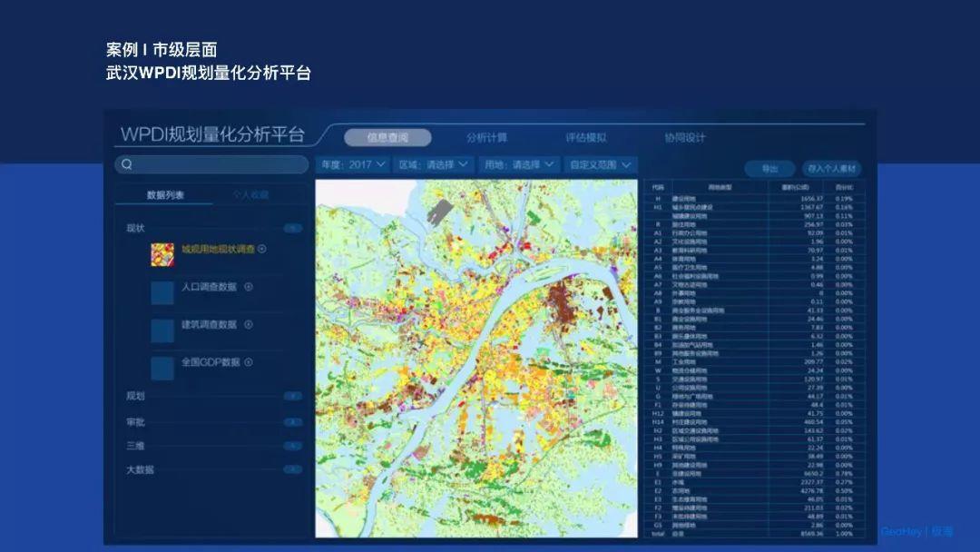Screen dimensions: 980x552
Task: Click the circle icon beside 建筑调查数据
Action: [x=248, y=324]
